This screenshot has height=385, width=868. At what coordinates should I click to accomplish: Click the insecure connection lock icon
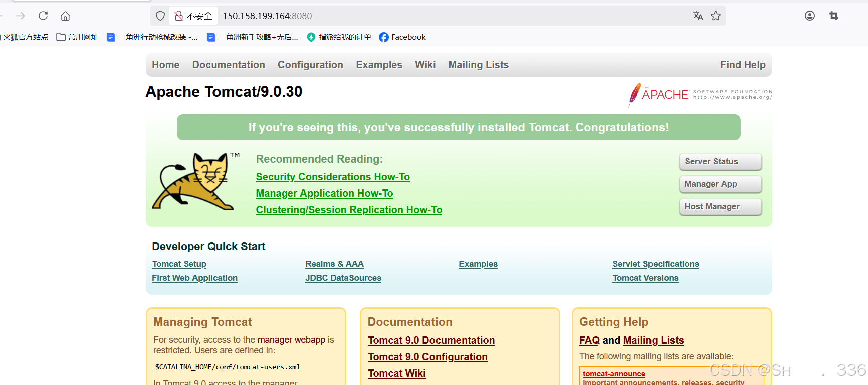[178, 16]
